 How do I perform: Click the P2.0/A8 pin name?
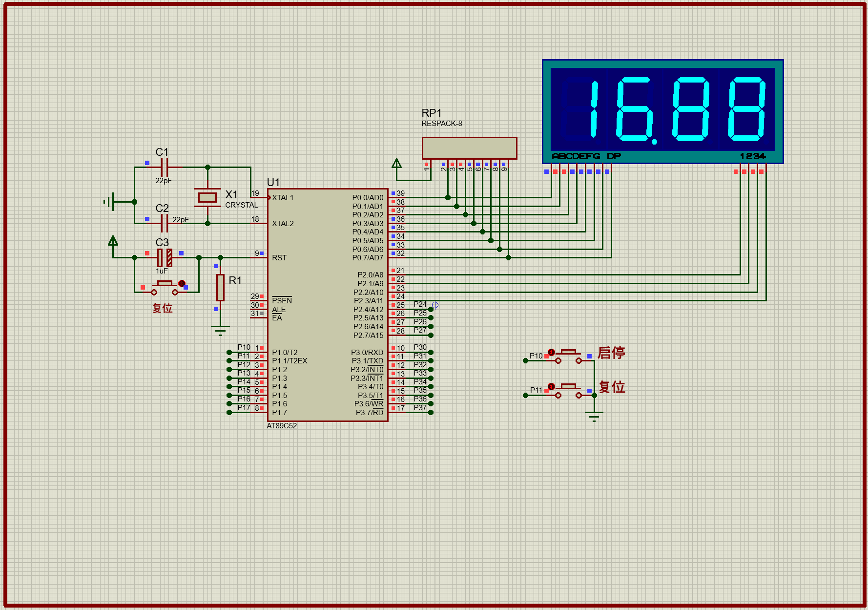point(371,275)
